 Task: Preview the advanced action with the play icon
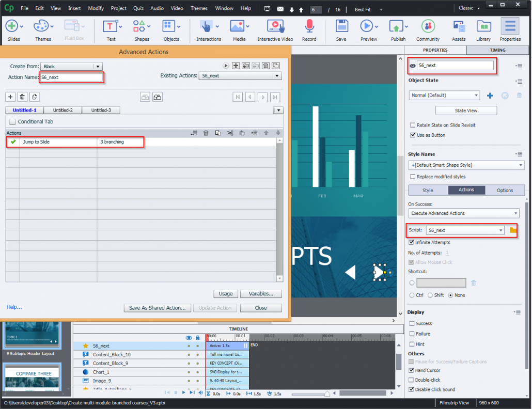click(226, 66)
